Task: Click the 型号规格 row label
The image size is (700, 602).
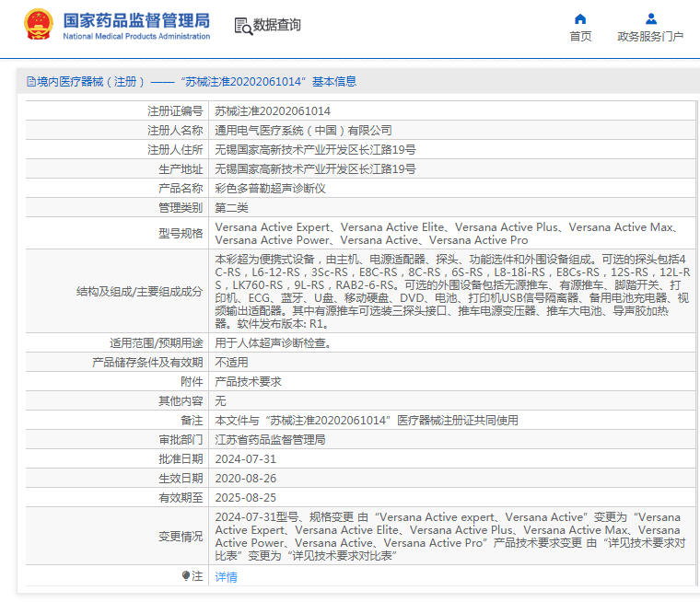Action: tap(181, 234)
